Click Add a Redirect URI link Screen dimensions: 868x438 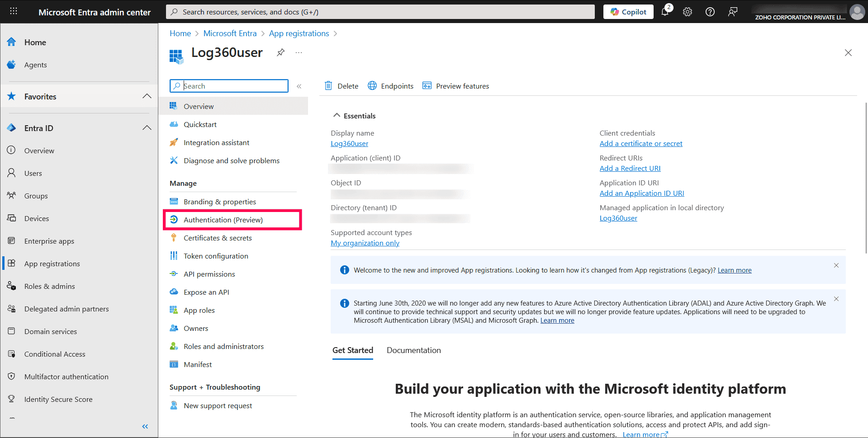click(630, 168)
